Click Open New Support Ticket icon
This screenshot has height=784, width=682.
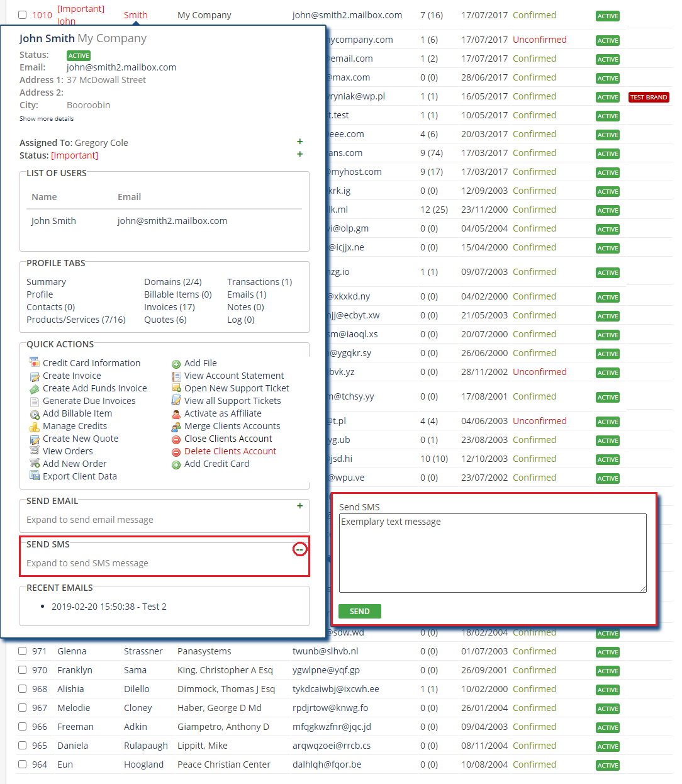coord(176,388)
